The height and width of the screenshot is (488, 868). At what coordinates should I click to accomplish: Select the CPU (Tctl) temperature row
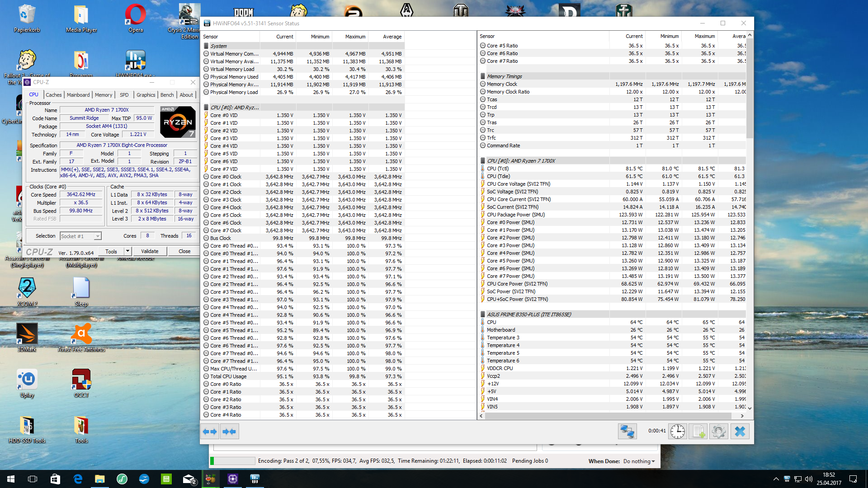click(x=612, y=169)
